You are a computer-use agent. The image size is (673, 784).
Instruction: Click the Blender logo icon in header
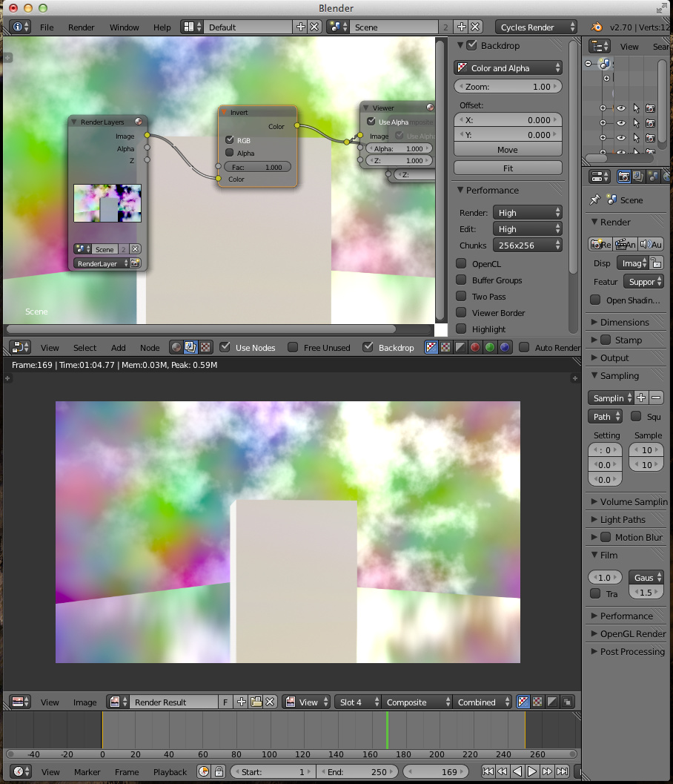[x=596, y=27]
